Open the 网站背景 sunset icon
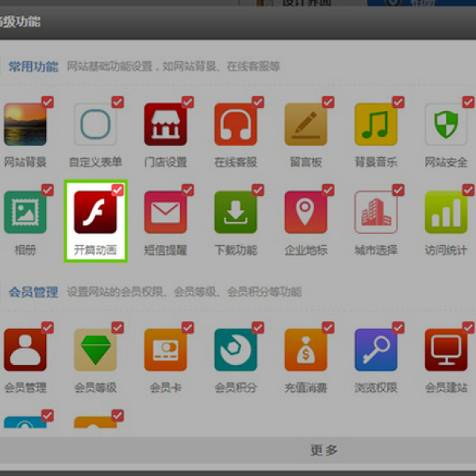 [x=25, y=125]
